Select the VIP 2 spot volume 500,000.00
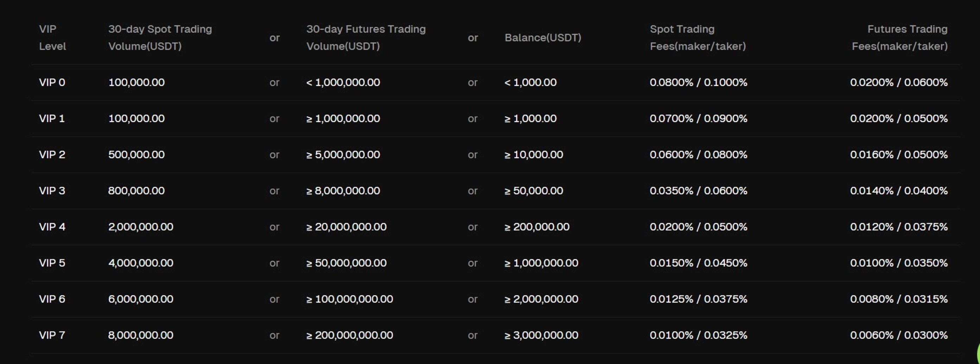Viewport: 980px width, 364px height. (136, 155)
